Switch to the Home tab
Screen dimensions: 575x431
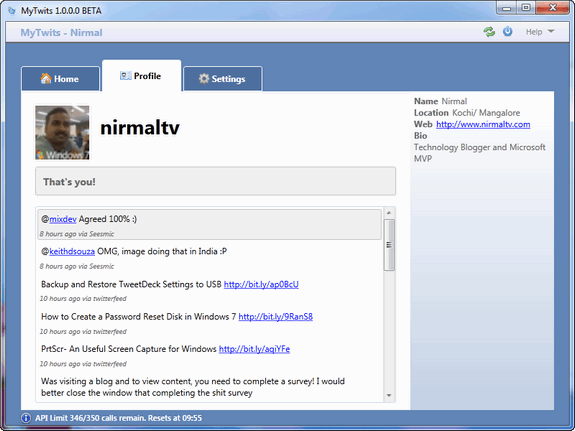tap(61, 78)
